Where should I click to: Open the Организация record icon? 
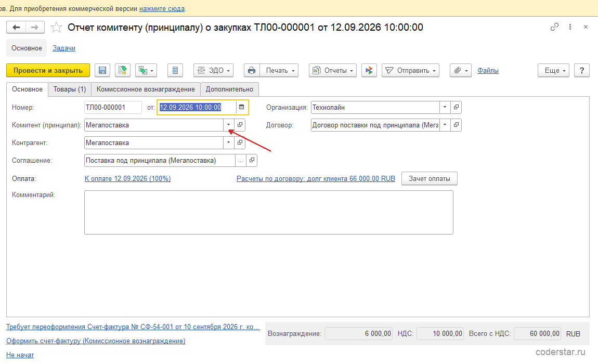coord(456,107)
